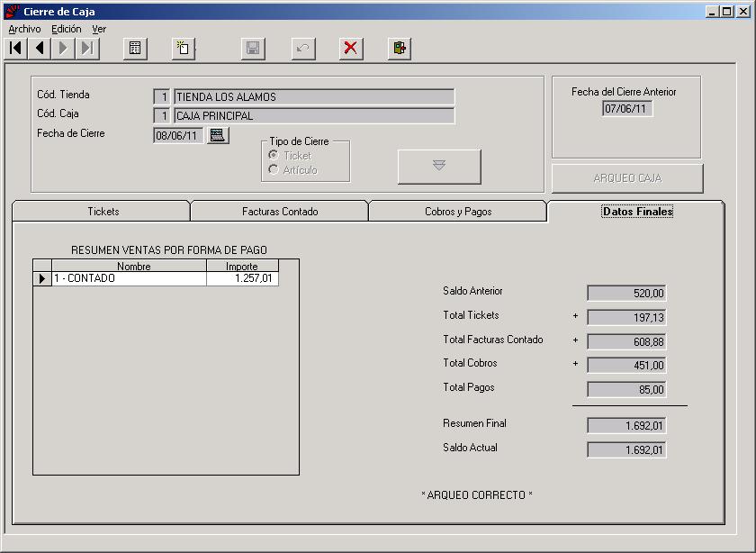
Task: Switch to the Facturas Contado tab
Action: tap(280, 212)
